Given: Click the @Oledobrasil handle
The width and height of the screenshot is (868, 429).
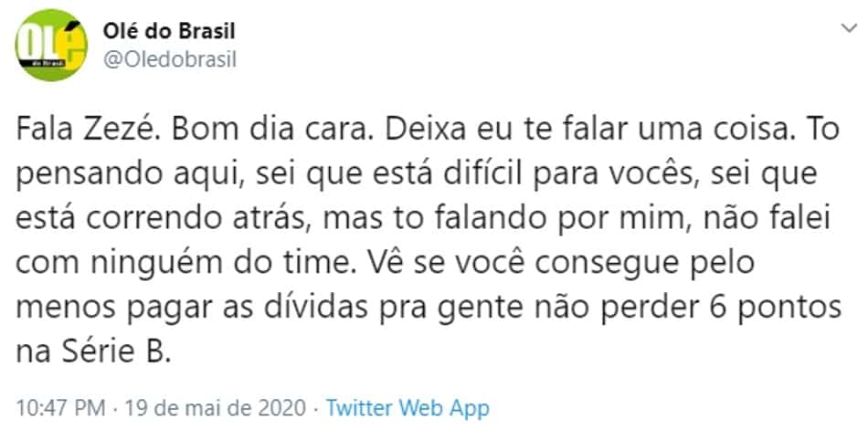Looking at the screenshot, I should [170, 59].
